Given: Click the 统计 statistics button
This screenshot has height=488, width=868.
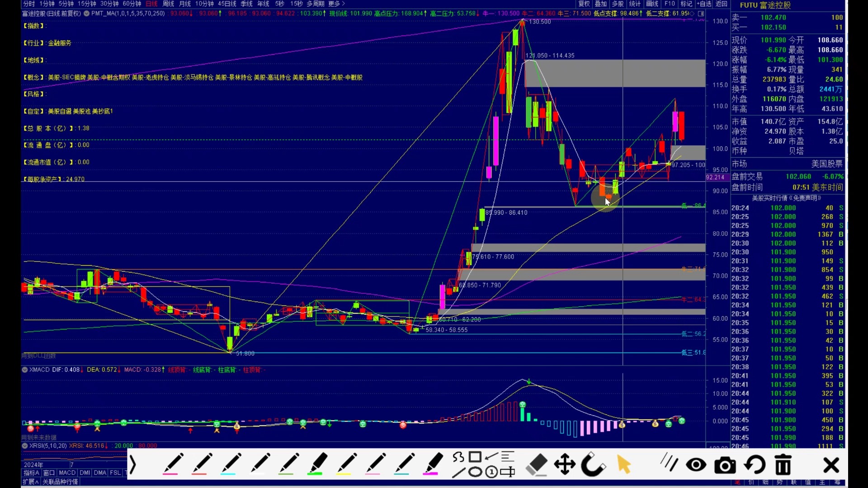Looking at the screenshot, I should 635,4.
